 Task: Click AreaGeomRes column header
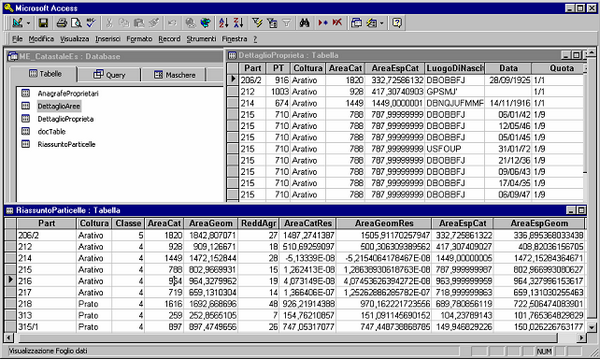tap(384, 223)
